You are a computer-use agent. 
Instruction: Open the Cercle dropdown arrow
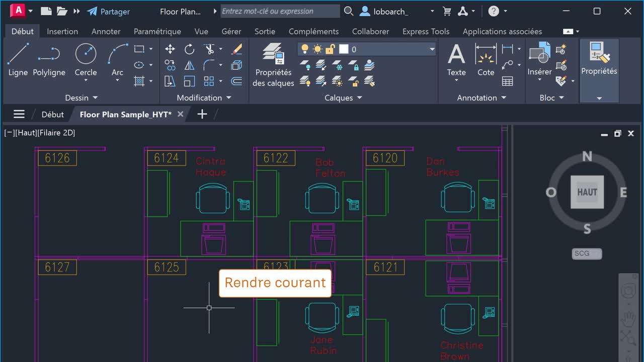tap(86, 80)
